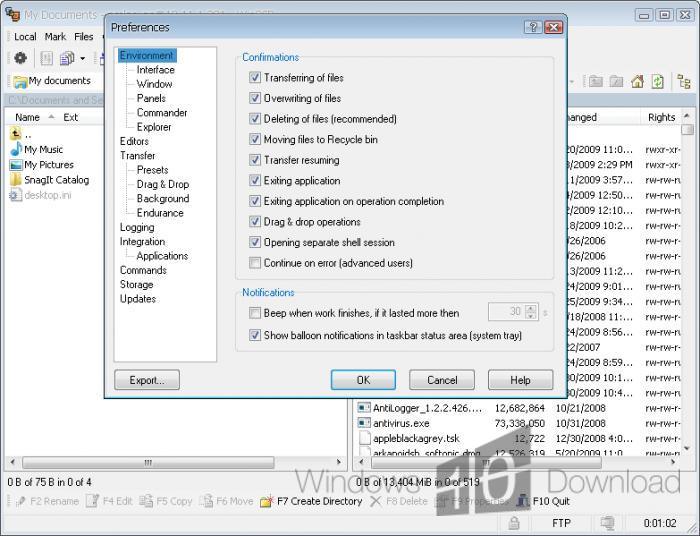Click the Preferences dialog help question-mark icon

tap(533, 27)
